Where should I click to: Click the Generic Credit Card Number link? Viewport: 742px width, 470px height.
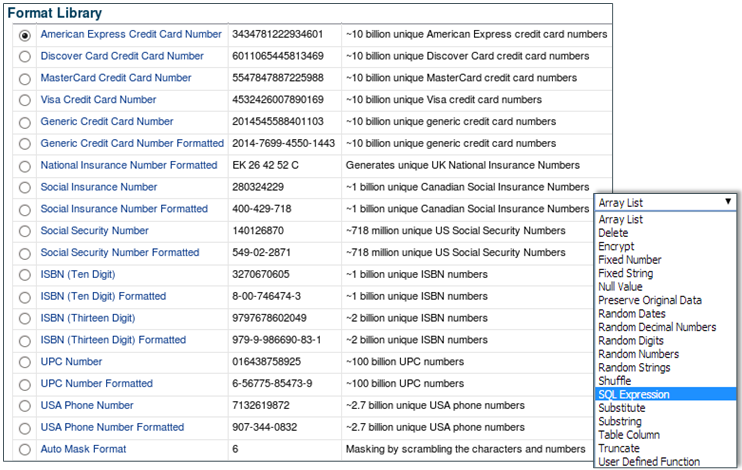pyautogui.click(x=106, y=121)
